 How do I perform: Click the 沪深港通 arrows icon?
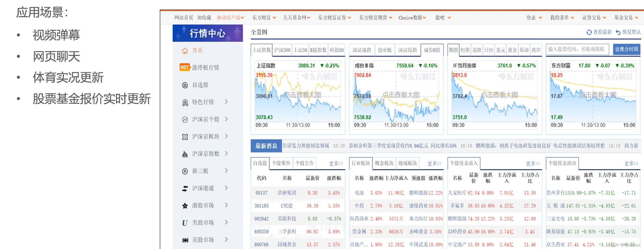[x=185, y=188]
